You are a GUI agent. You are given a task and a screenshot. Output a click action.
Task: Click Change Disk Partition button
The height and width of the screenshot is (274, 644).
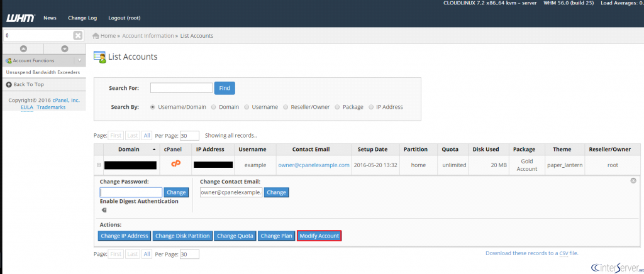182,236
